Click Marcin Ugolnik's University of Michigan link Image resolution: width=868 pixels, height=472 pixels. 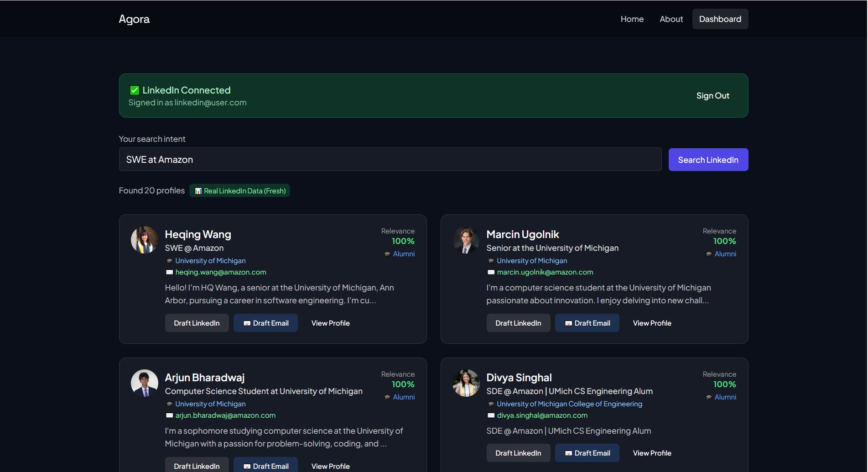(x=532, y=261)
